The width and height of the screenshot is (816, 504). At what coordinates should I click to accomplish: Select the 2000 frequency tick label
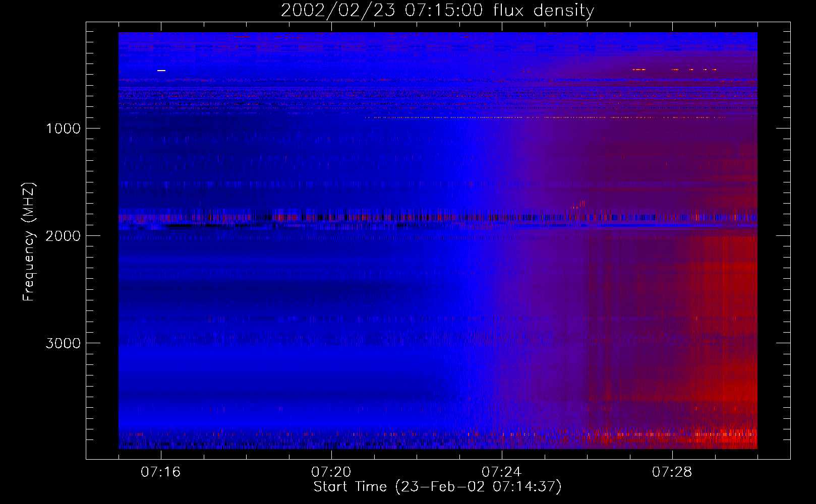coord(63,236)
